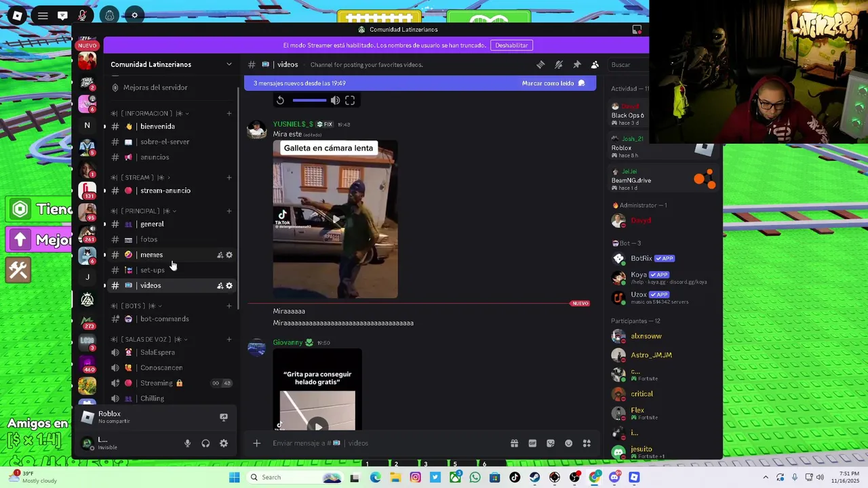Image resolution: width=868 pixels, height=488 pixels.
Task: Toggle channel notification mute icon
Action: (559, 64)
